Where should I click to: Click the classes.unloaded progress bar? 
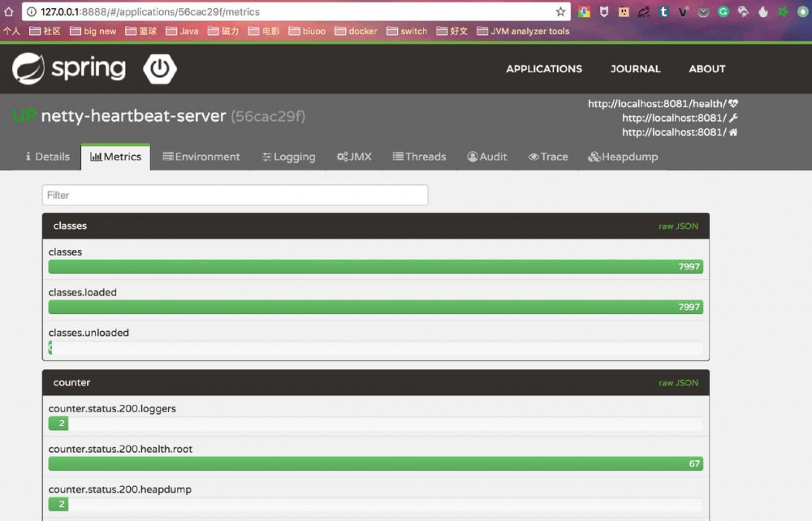point(375,347)
